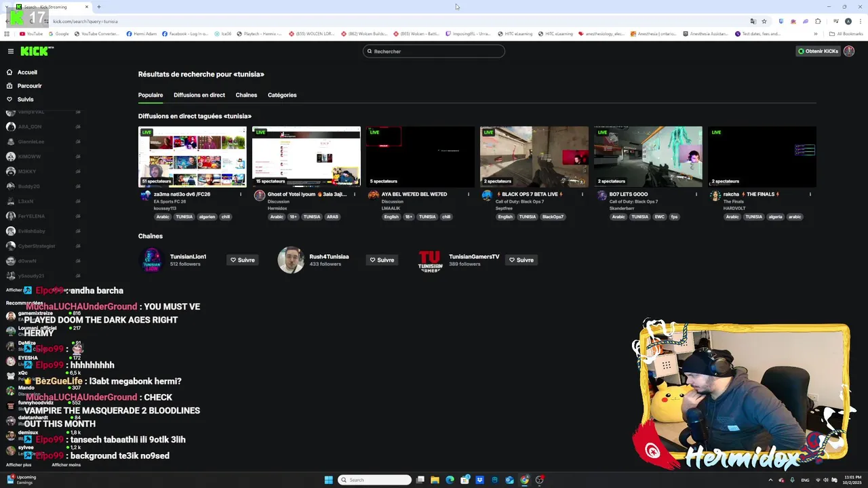Follow Rush4Tunisiaa with Suivre button
868x488 pixels.
coord(382,260)
